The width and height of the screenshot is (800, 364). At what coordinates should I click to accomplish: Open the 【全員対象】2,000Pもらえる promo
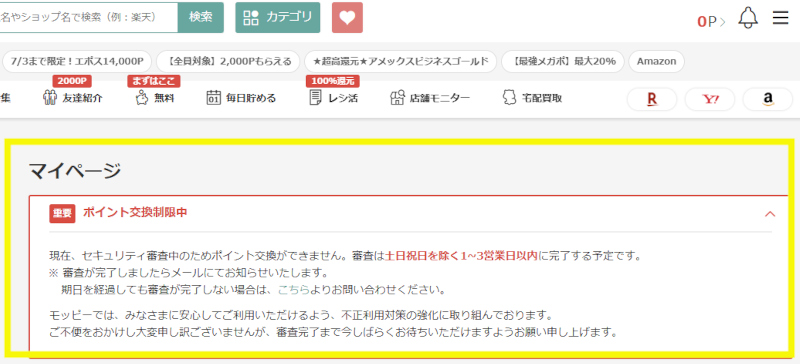(227, 62)
